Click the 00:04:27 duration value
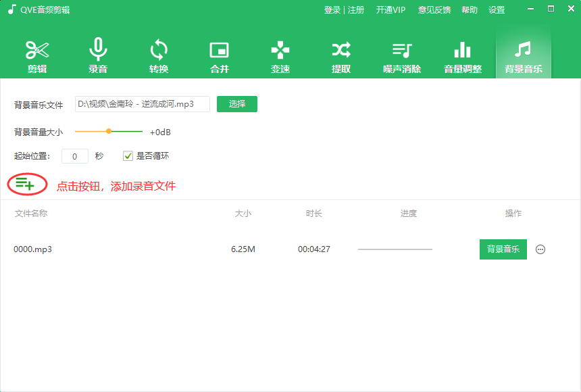This screenshot has width=581, height=392. click(314, 249)
